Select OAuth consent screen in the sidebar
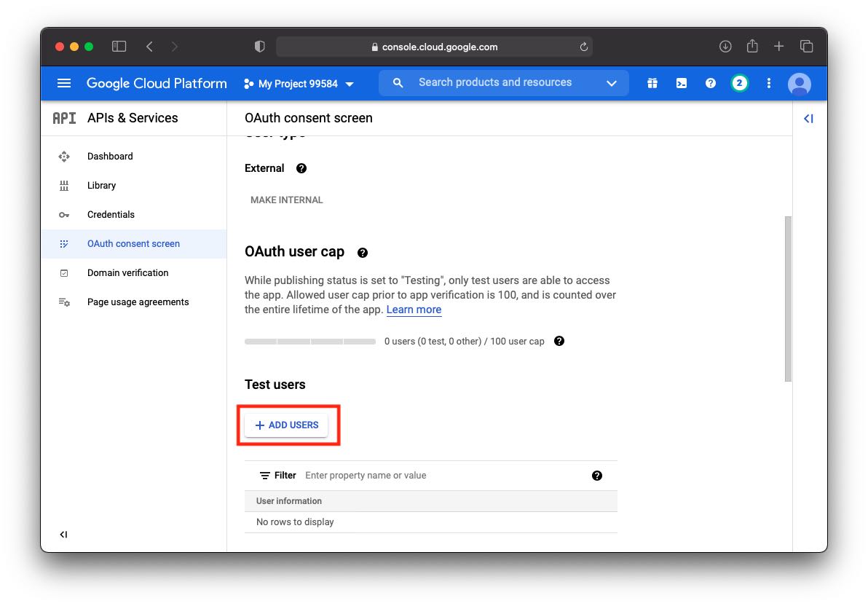This screenshot has height=606, width=868. (133, 244)
